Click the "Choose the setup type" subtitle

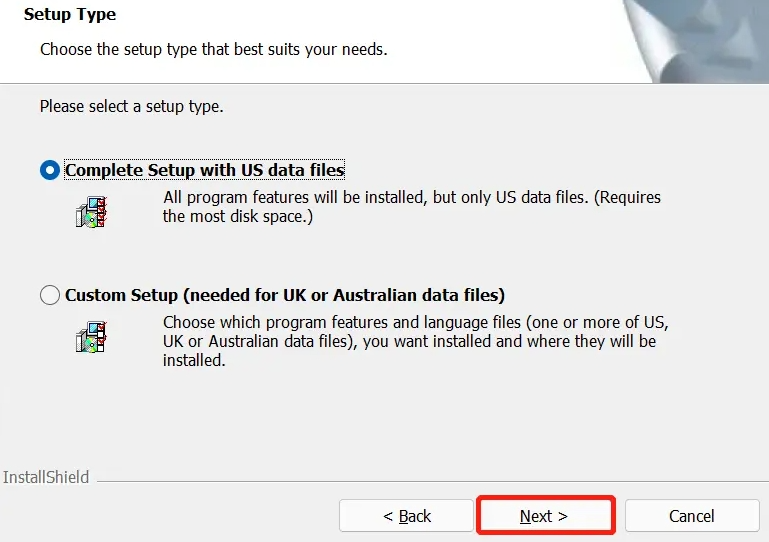pos(213,49)
